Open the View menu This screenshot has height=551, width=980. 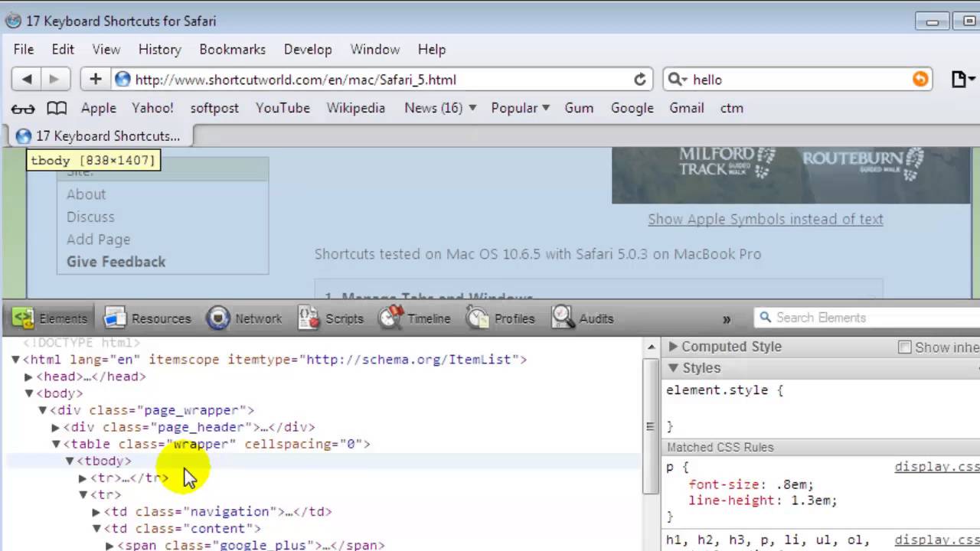coord(106,49)
